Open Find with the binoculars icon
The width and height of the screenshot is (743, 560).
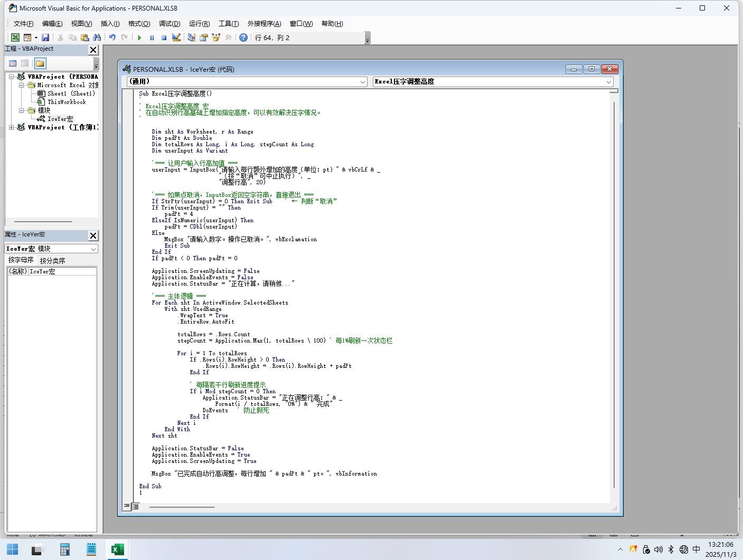click(x=97, y=37)
